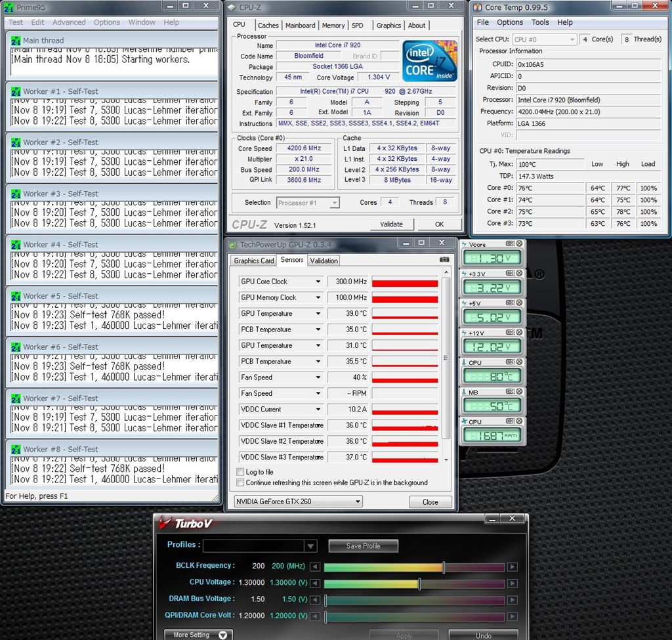Image resolution: width=672 pixels, height=640 pixels.
Task: Close the MB temperature widget
Action: [x=519, y=391]
